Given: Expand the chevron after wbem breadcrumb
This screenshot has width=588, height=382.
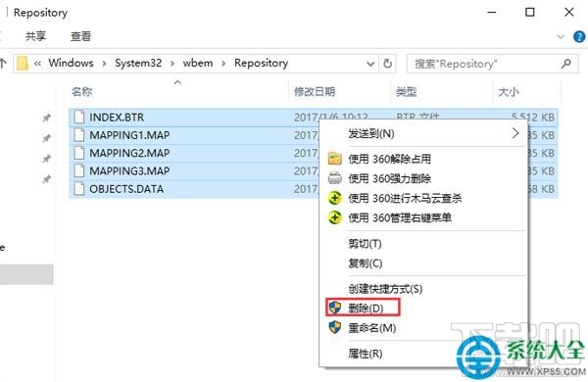Looking at the screenshot, I should click(x=223, y=64).
